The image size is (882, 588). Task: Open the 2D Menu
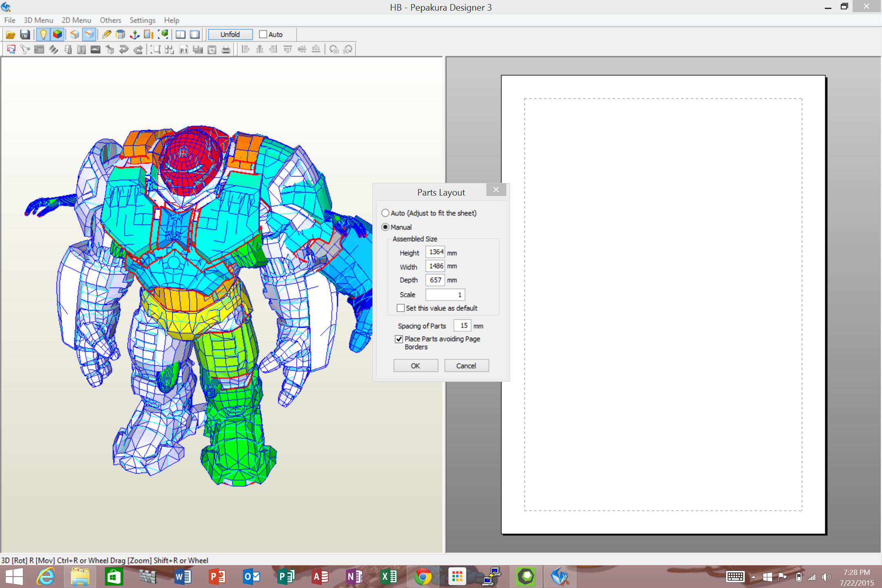tap(76, 20)
